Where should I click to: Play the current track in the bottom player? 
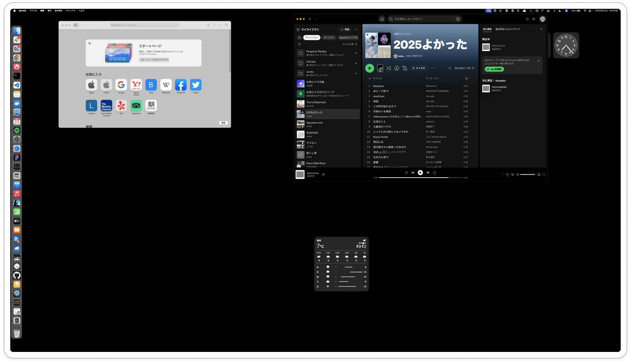coord(420,172)
